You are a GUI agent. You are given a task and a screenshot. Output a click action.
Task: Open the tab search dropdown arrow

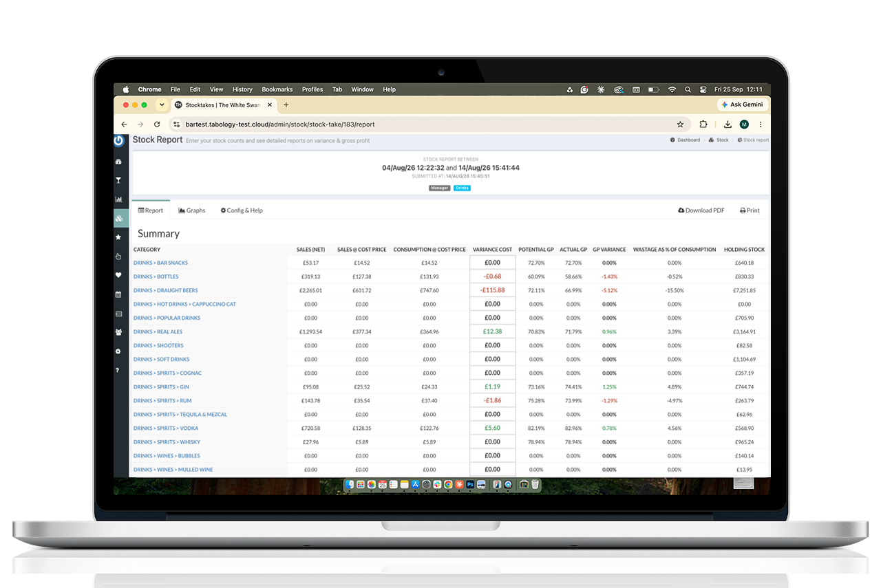(162, 105)
